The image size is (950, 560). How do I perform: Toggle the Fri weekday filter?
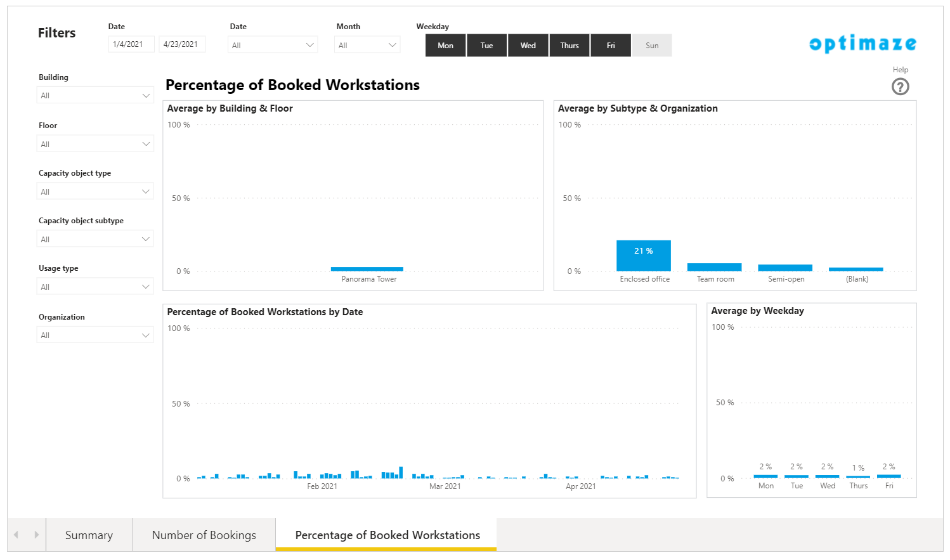(x=610, y=46)
